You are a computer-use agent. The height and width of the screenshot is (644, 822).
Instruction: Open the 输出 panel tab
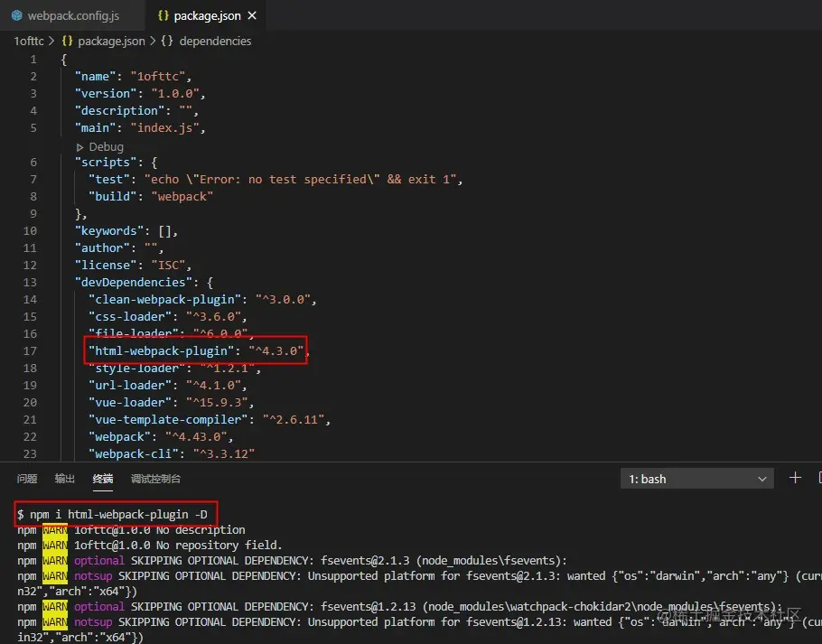point(64,479)
